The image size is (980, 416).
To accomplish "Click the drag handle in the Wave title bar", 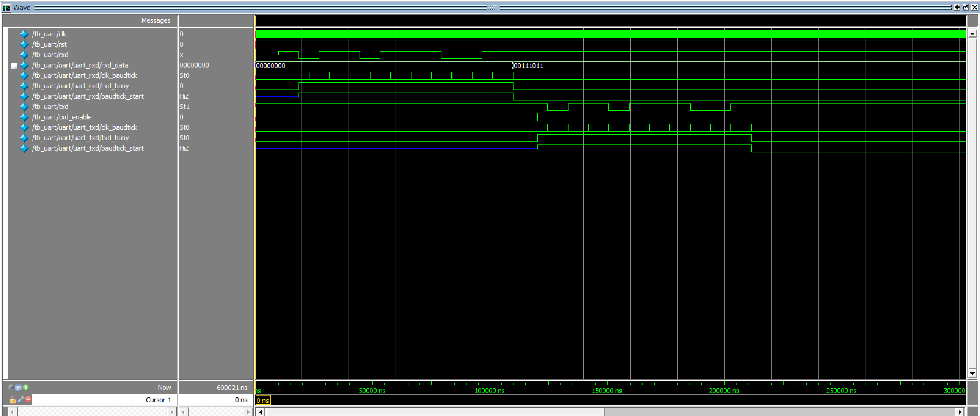I will [x=493, y=8].
